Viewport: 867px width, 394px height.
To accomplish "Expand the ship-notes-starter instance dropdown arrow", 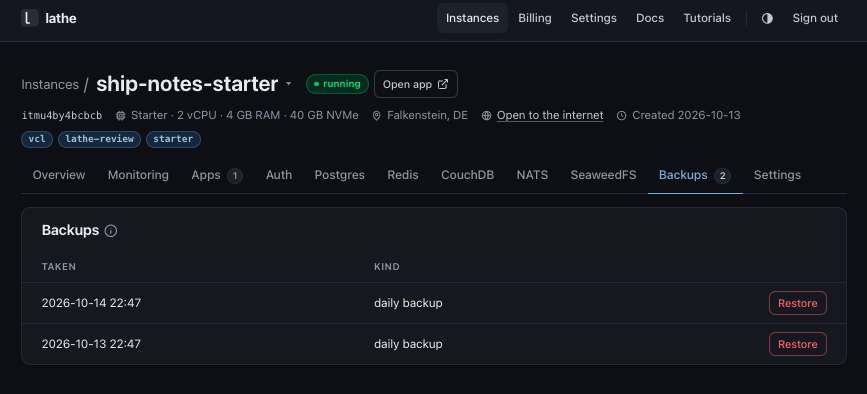I will [x=288, y=85].
